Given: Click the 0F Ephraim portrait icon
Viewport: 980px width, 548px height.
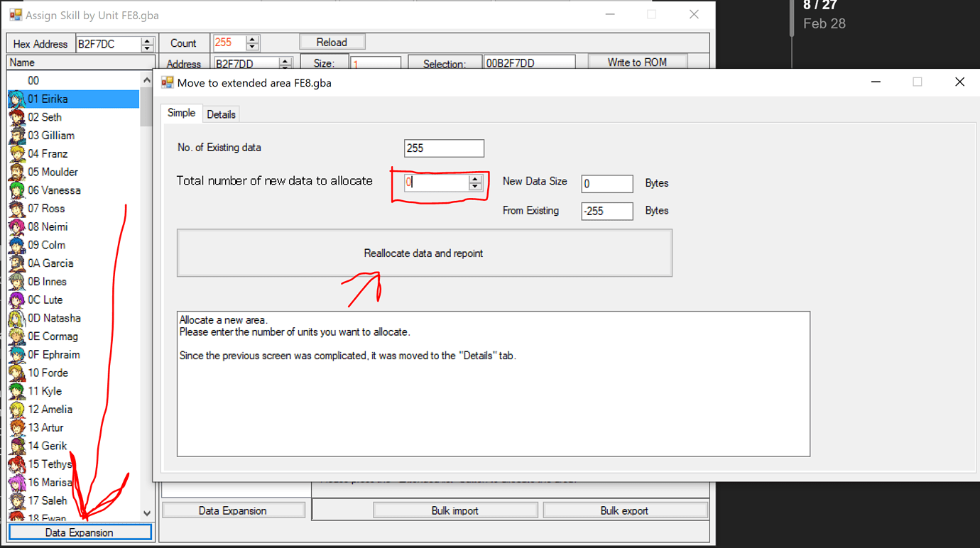Looking at the screenshot, I should click(21, 354).
